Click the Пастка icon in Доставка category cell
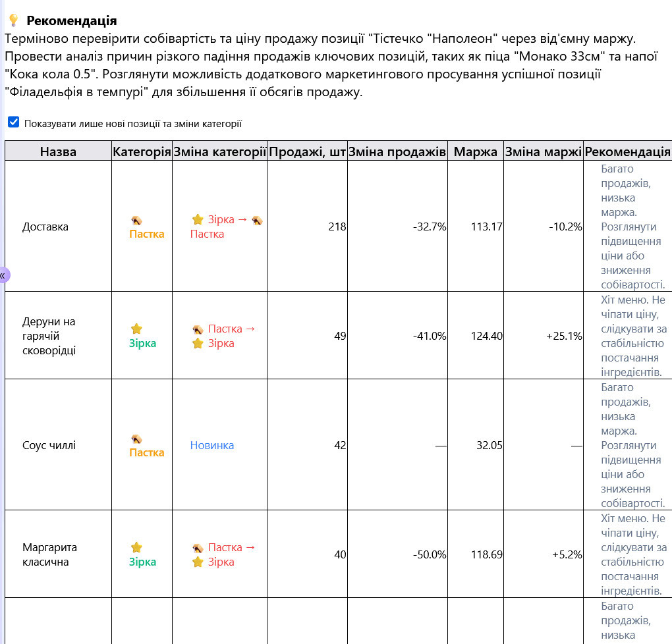 (137, 220)
